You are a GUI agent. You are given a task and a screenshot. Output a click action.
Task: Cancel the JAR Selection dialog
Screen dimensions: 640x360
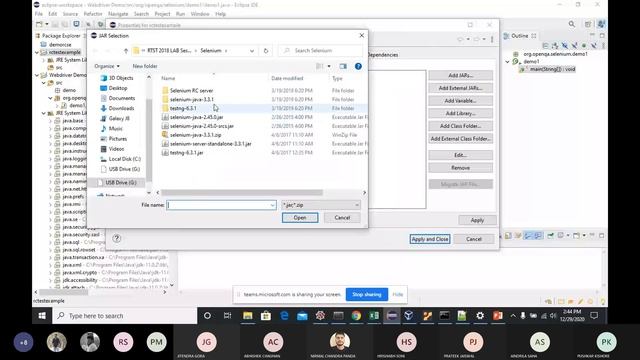[342, 218]
